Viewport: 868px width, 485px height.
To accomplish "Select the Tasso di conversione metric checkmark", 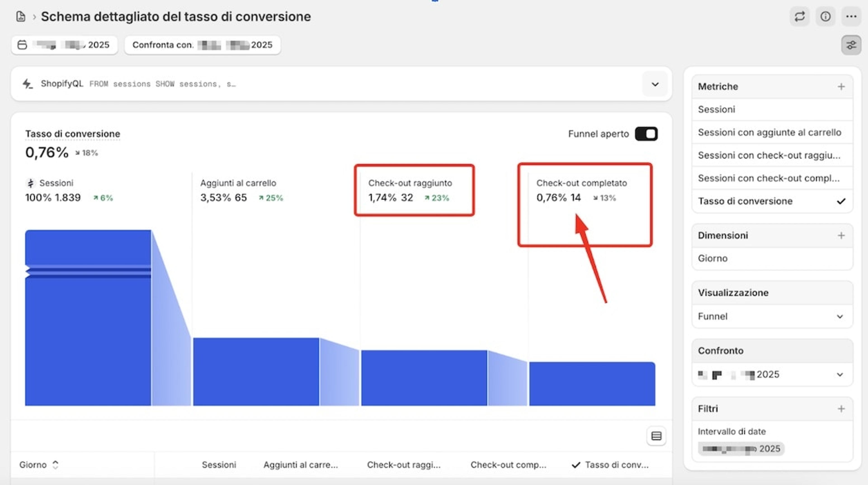I will click(x=841, y=201).
